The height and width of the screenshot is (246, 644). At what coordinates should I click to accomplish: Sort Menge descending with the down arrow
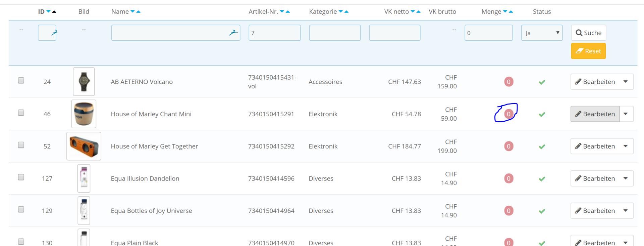pos(505,12)
